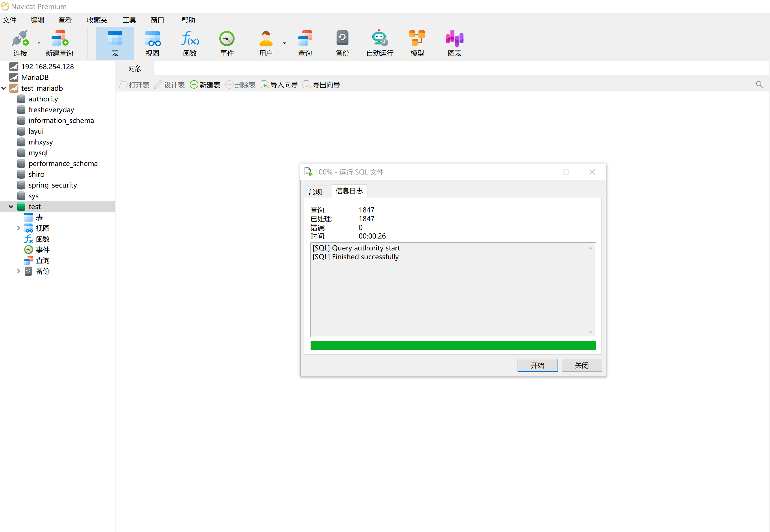This screenshot has width=770, height=532.
Task: Select the Query (查询) toolbar icon
Action: click(305, 38)
